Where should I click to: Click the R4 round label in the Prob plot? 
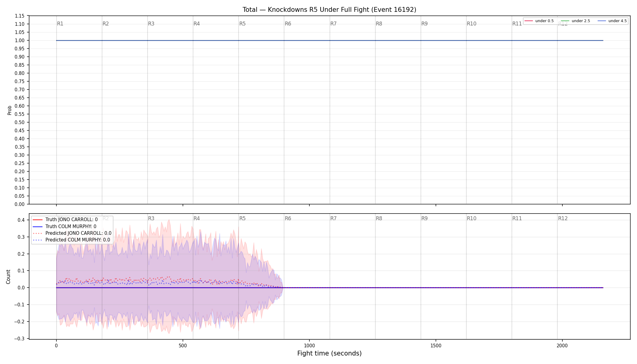coord(197,24)
